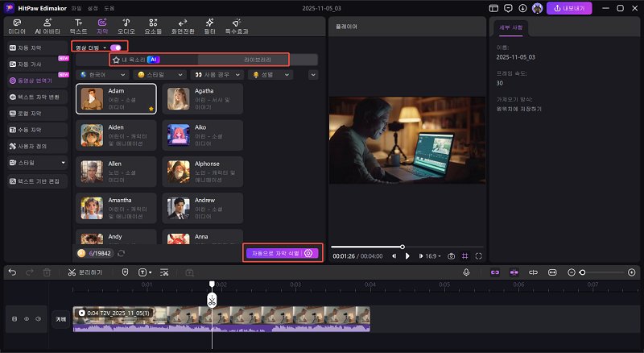Open the 필터 (Filter) panel
This screenshot has height=353, width=644.
[208, 25]
